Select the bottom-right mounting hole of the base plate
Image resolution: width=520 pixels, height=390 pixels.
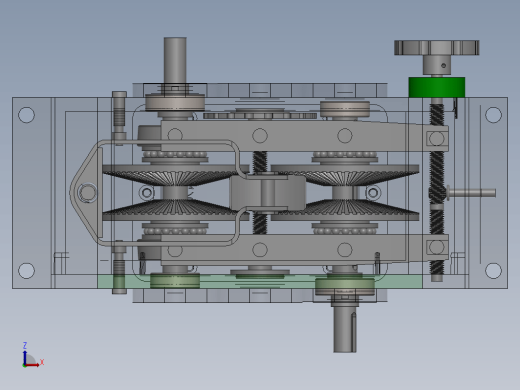(493, 270)
